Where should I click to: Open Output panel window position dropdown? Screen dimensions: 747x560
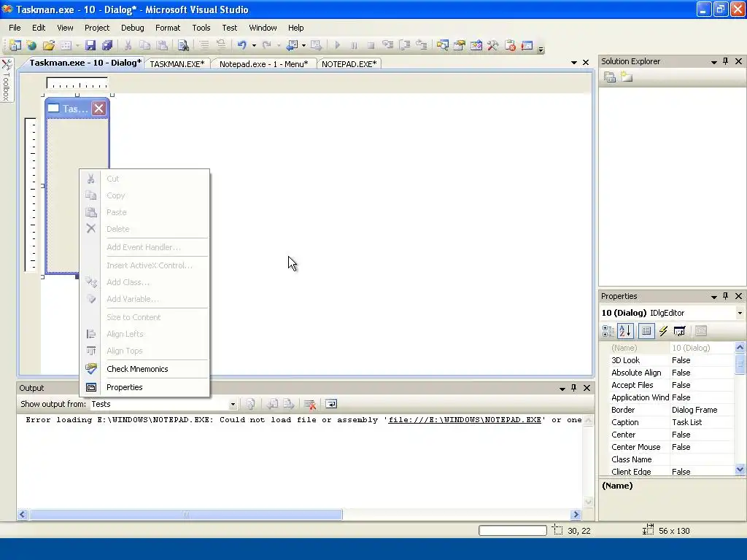(x=562, y=389)
